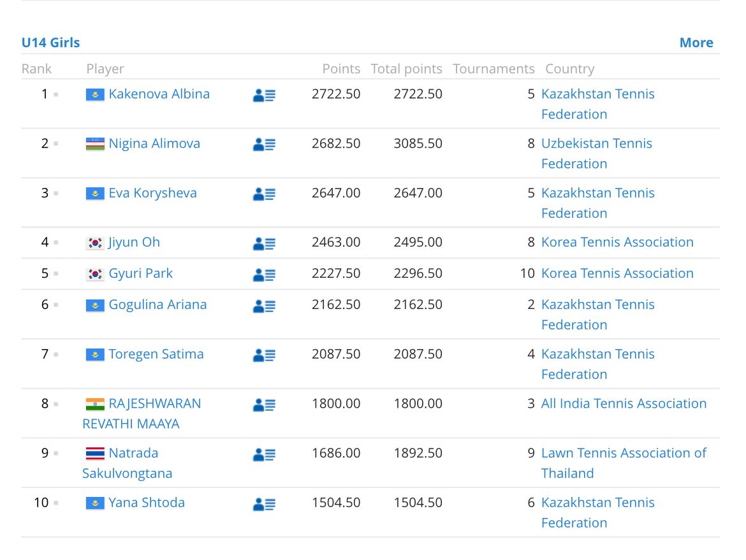
Task: Click the Rank column header
Action: point(36,69)
